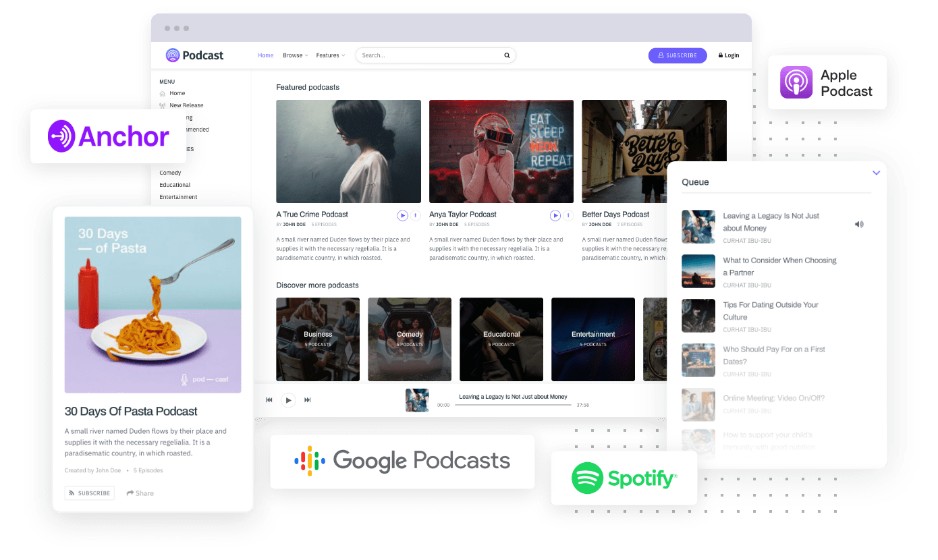Screen dimensions: 938x560
Task: Select Home in the top navigation
Action: pos(266,55)
